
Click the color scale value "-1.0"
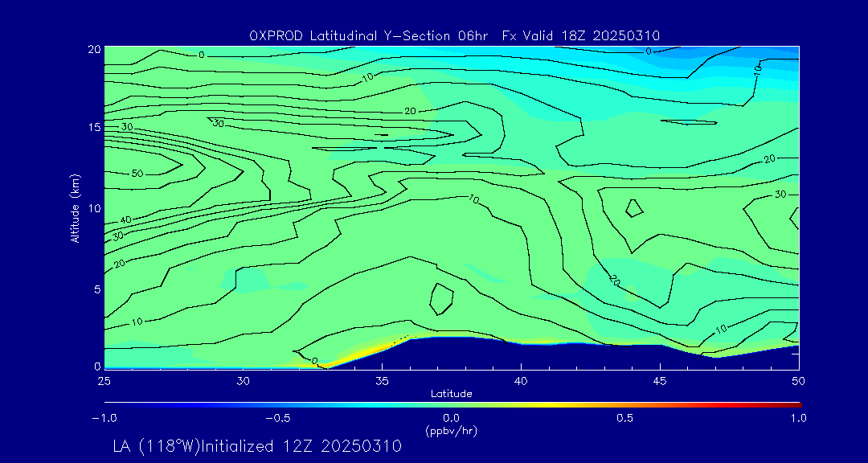pyautogui.click(x=104, y=418)
